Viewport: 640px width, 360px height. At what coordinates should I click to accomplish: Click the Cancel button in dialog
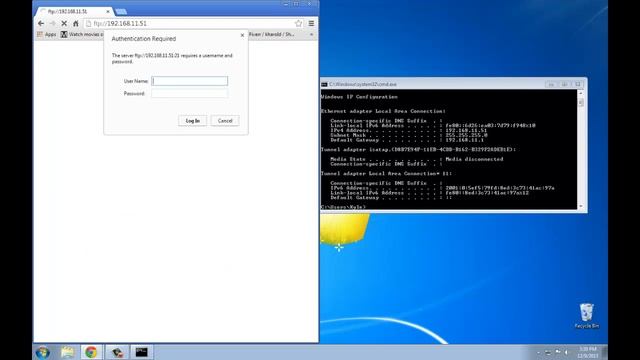tap(225, 121)
